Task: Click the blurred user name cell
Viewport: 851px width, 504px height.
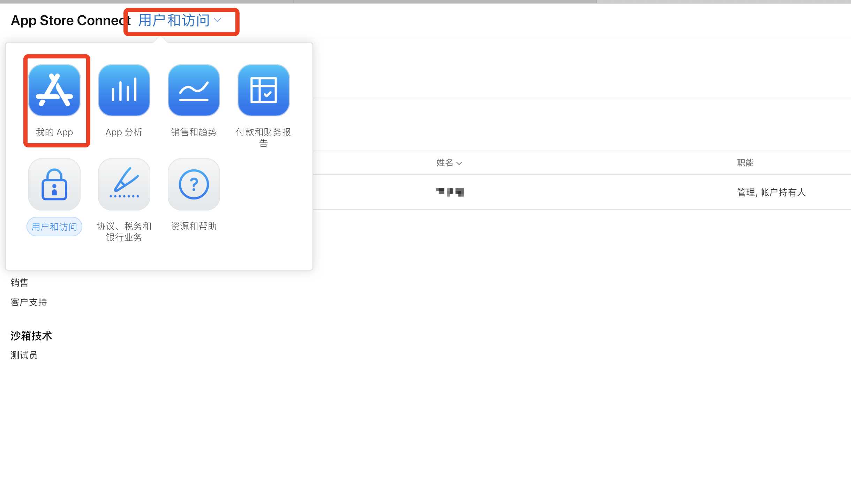Action: point(450,192)
